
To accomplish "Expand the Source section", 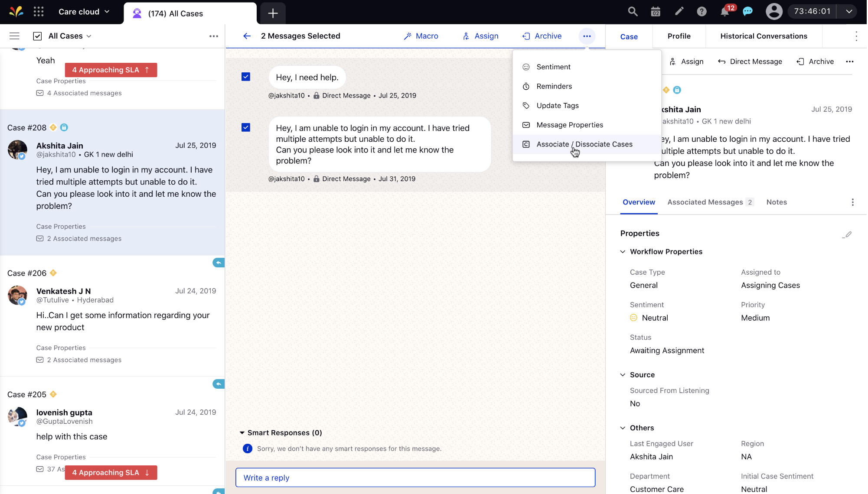I will tap(623, 374).
